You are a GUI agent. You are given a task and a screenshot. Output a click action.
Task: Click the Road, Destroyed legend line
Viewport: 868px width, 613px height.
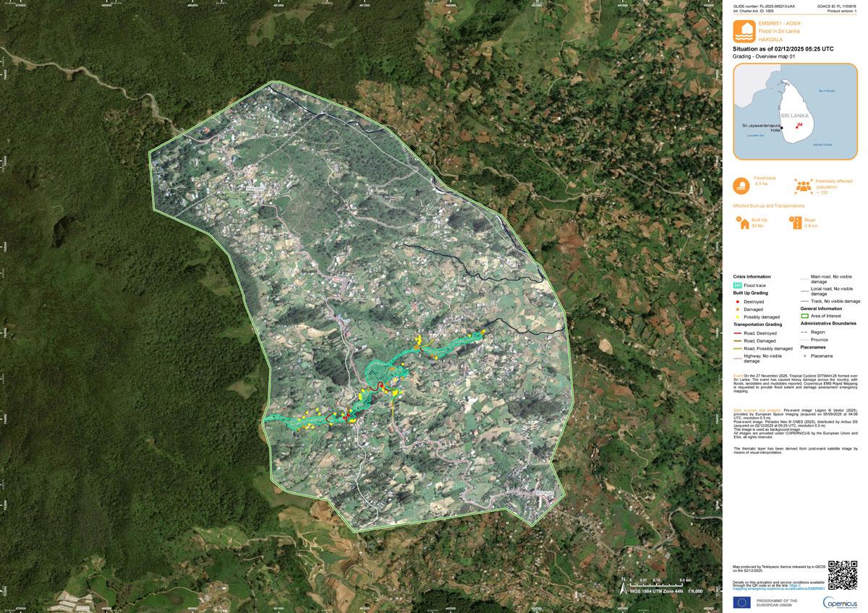pos(739,333)
